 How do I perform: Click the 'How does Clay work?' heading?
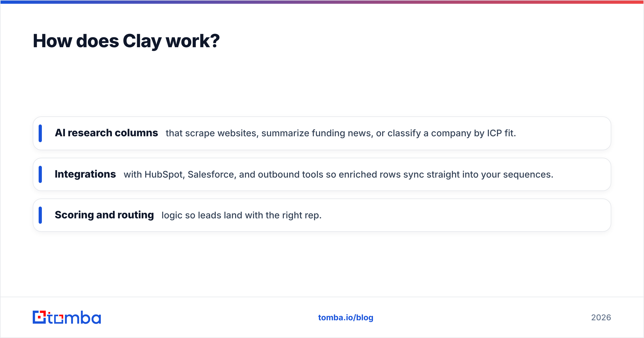click(126, 41)
